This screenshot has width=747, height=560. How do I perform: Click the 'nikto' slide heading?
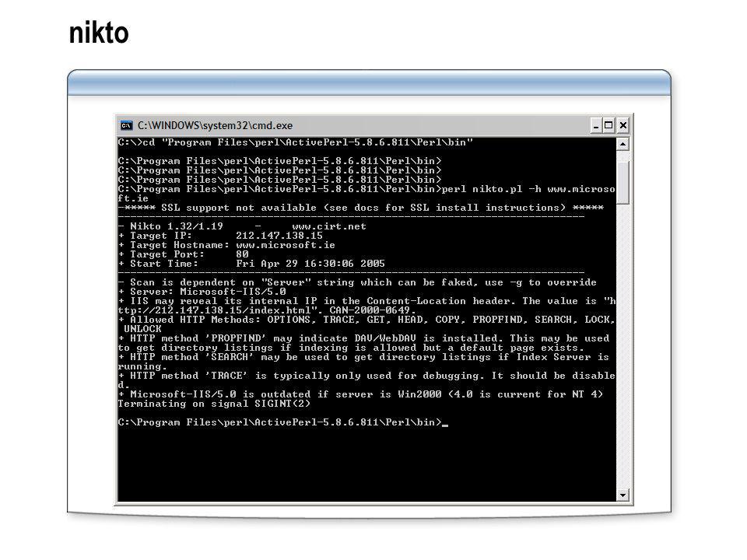99,33
